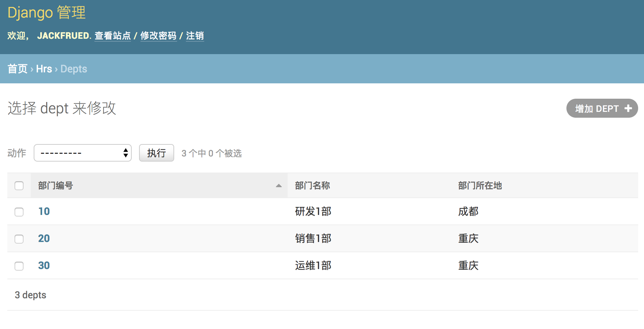The height and width of the screenshot is (329, 644).
Task: Go to 首页 in the breadcrumb
Action: click(18, 69)
